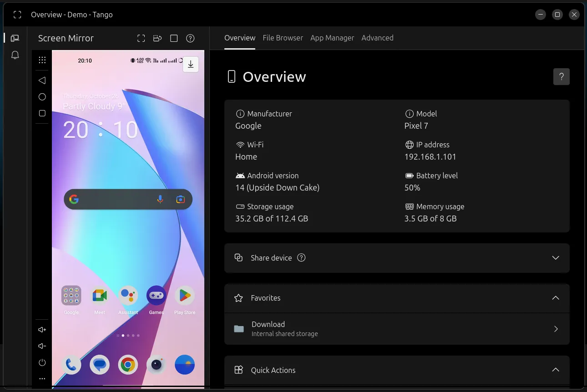
Task: Decrease device volume
Action: tap(42, 346)
